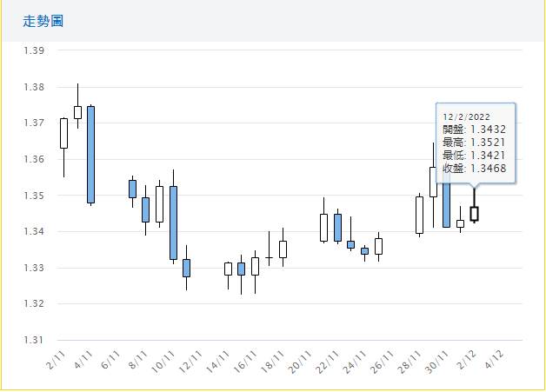546x392 pixels.
Task: Click the 1.39 y-axis price label
Action: [35, 51]
